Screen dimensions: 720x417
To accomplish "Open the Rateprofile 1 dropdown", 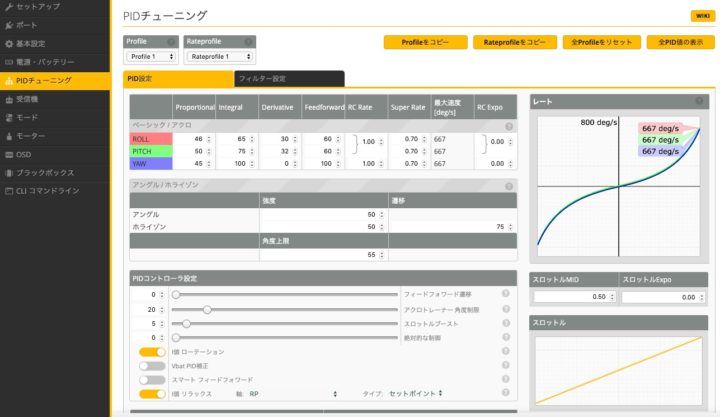I will coord(219,57).
